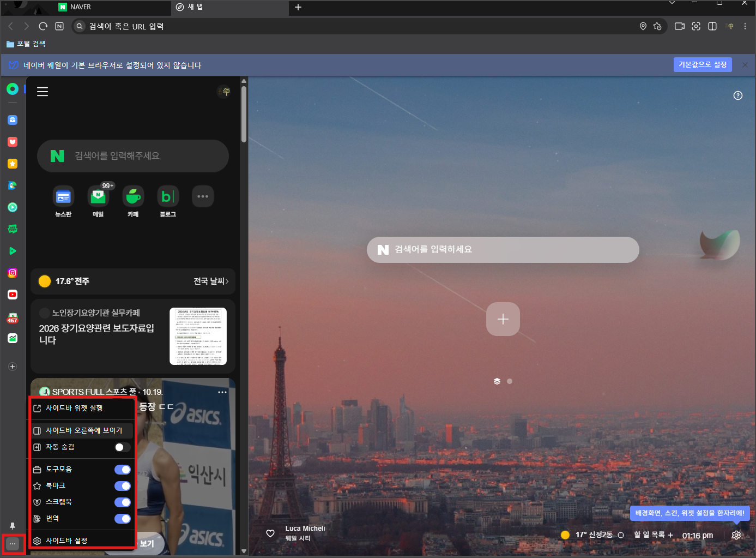Open the browser three-dot menu
Viewport: 756px width, 558px height.
click(x=745, y=26)
